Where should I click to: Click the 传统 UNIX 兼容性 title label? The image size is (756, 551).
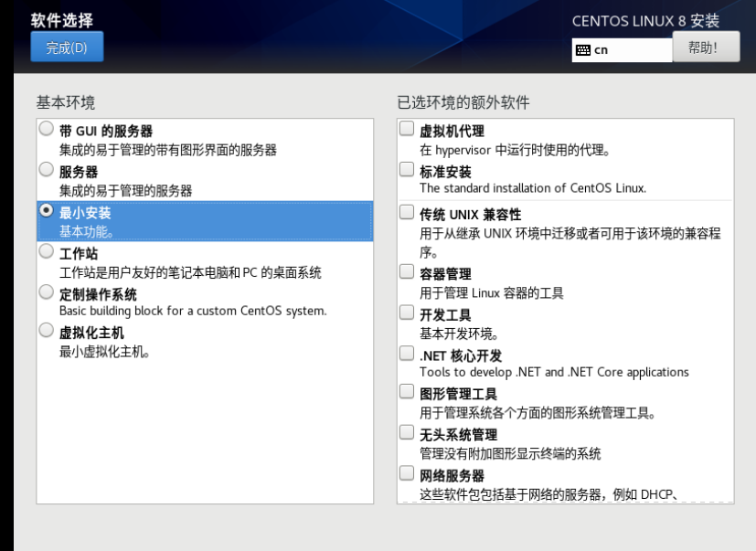point(470,215)
